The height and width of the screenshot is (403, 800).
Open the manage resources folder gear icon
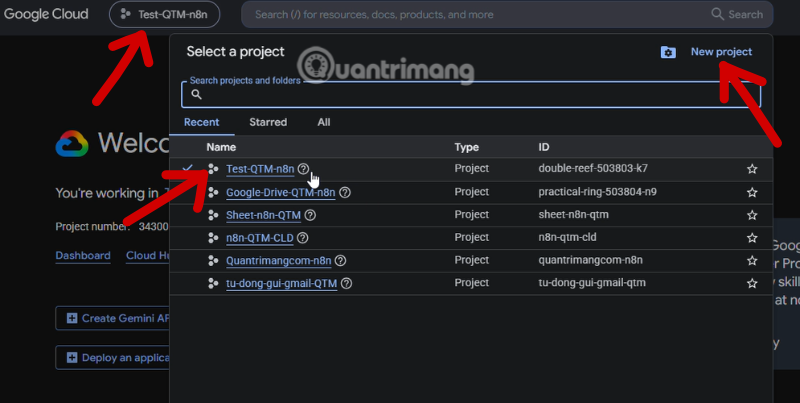click(x=668, y=52)
